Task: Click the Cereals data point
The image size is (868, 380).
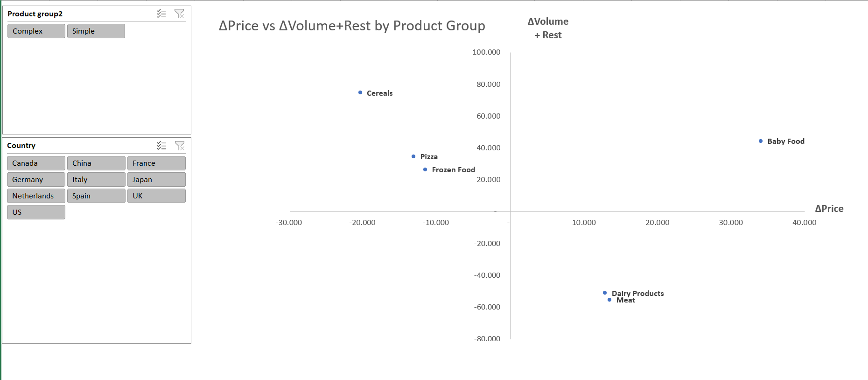Action: tap(360, 92)
